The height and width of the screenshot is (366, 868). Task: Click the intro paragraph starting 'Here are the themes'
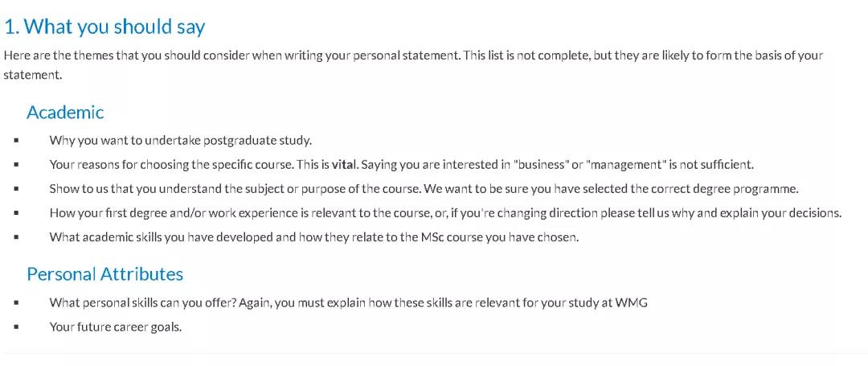point(413,65)
